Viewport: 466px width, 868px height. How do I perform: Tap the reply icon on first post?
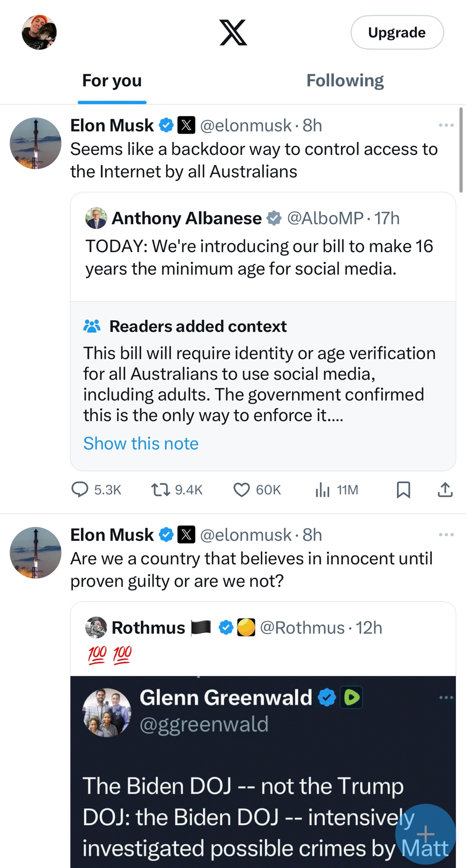pyautogui.click(x=80, y=490)
